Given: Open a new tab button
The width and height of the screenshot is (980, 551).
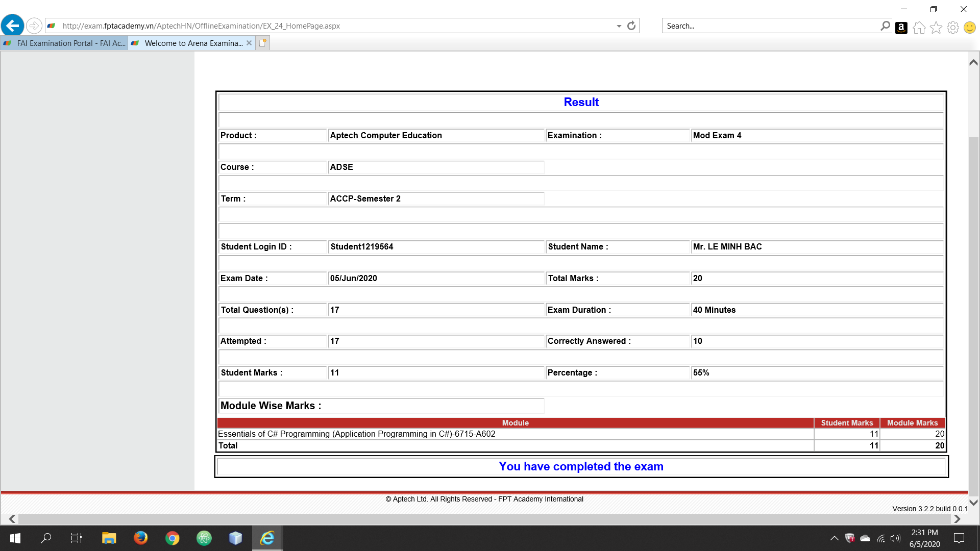Looking at the screenshot, I should (x=262, y=43).
